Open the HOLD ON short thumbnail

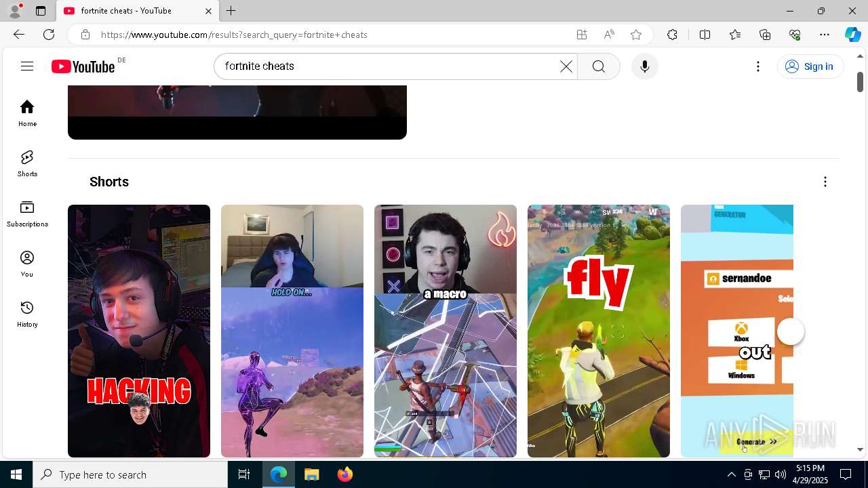tap(292, 331)
